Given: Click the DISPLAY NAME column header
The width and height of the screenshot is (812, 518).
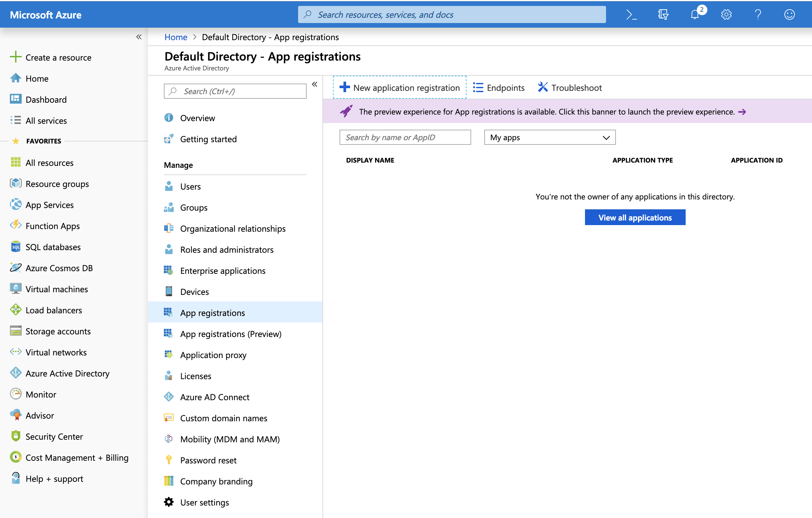Looking at the screenshot, I should 370,160.
